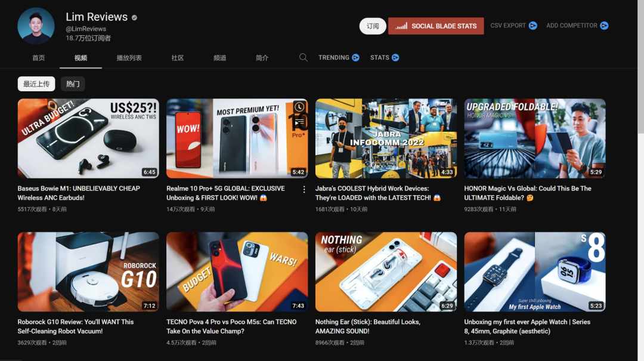Go to the 频道 tab

click(x=219, y=58)
